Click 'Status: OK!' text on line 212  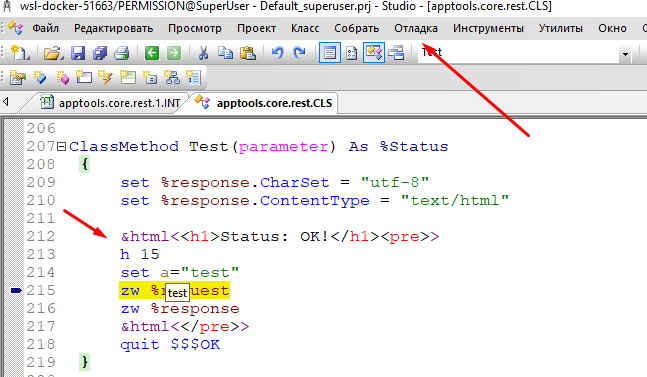pyautogui.click(x=275, y=236)
